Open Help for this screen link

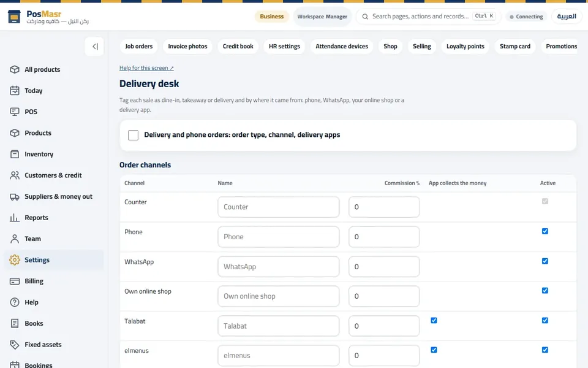coord(146,68)
